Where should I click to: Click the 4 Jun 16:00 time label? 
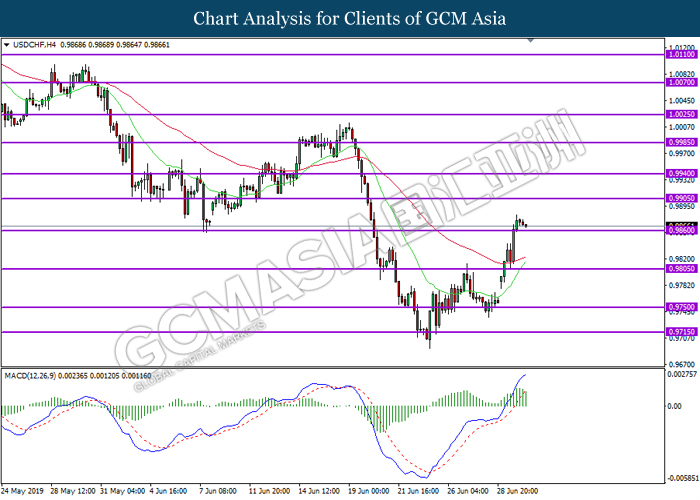[168, 491]
